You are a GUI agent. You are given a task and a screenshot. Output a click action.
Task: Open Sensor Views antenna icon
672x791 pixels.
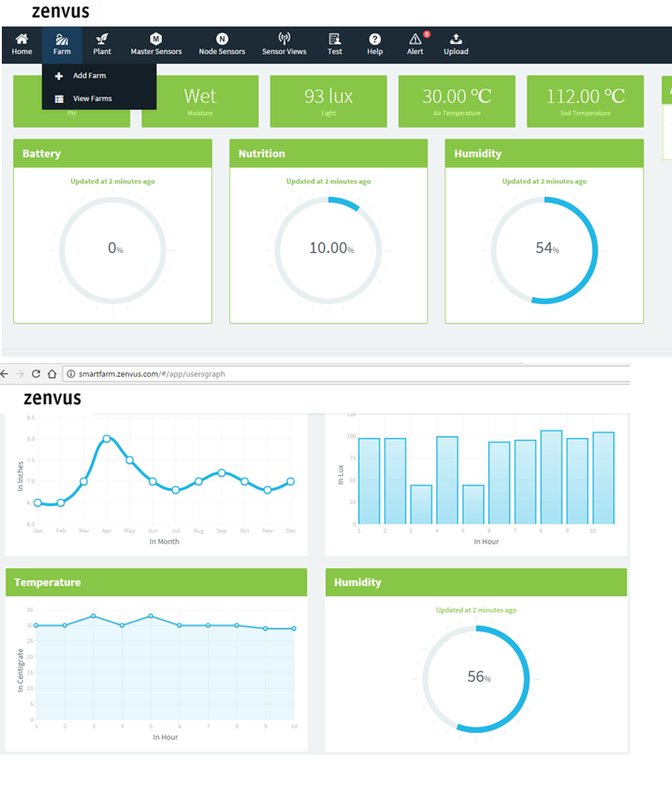coord(284,39)
